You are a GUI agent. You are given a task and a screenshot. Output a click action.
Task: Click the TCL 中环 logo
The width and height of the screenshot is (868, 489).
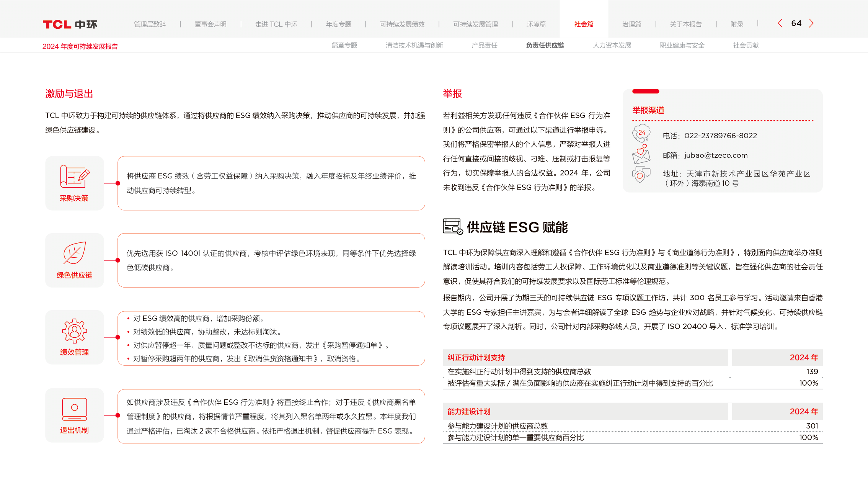click(70, 25)
